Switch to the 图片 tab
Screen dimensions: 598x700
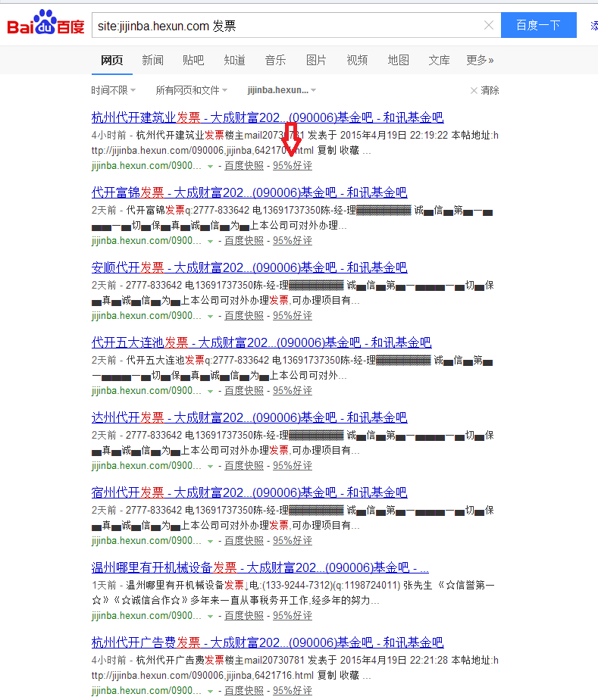pyautogui.click(x=316, y=61)
